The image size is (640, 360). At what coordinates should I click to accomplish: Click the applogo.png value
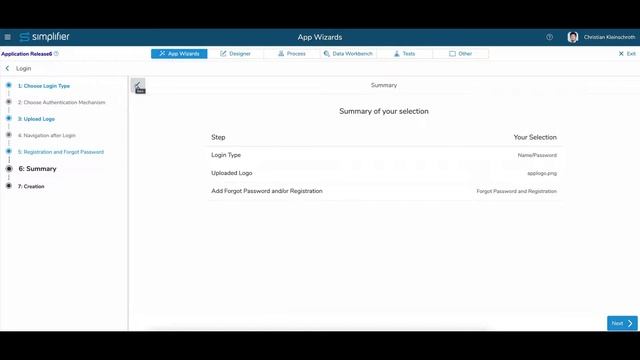pyautogui.click(x=542, y=173)
